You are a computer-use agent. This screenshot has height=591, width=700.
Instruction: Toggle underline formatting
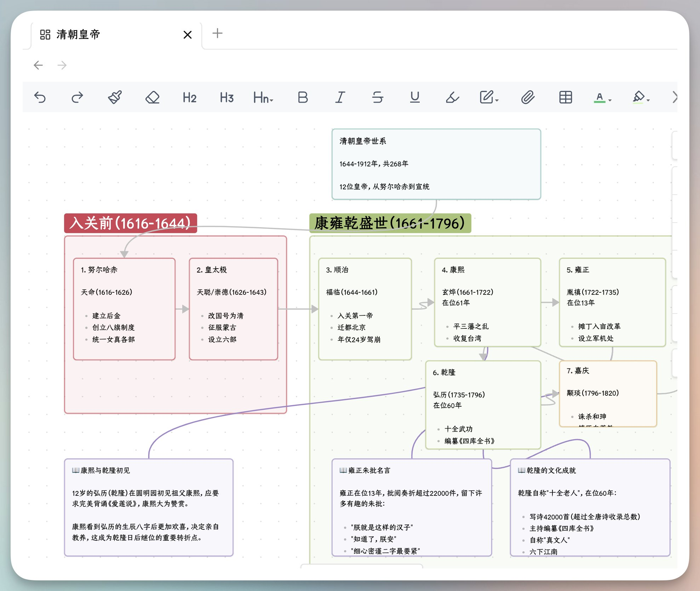pyautogui.click(x=415, y=97)
